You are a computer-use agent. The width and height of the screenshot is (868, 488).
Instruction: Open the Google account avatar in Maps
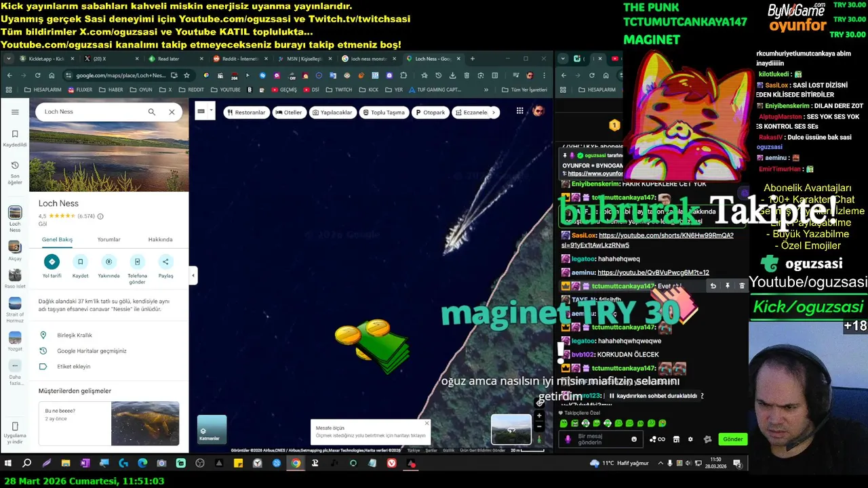pyautogui.click(x=538, y=111)
